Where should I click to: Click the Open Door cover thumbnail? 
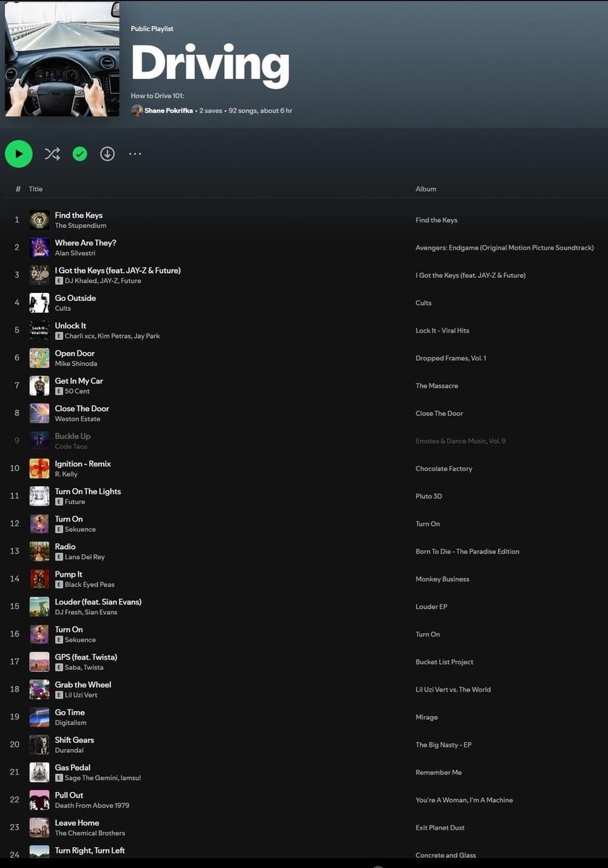(39, 358)
